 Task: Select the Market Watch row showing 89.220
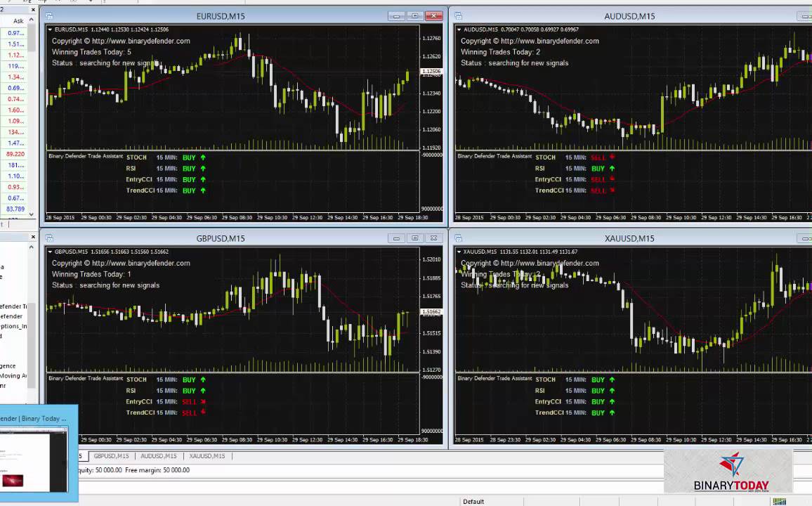click(14, 155)
